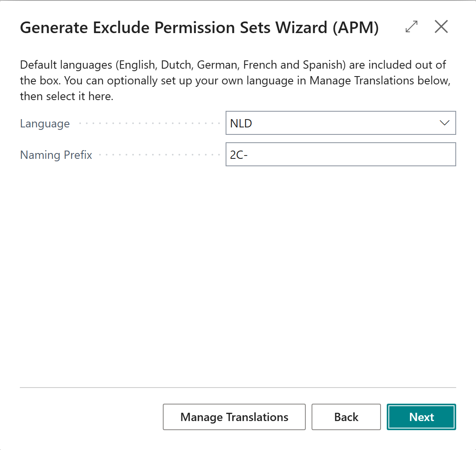Select the Language combo box showing NLD

point(340,123)
